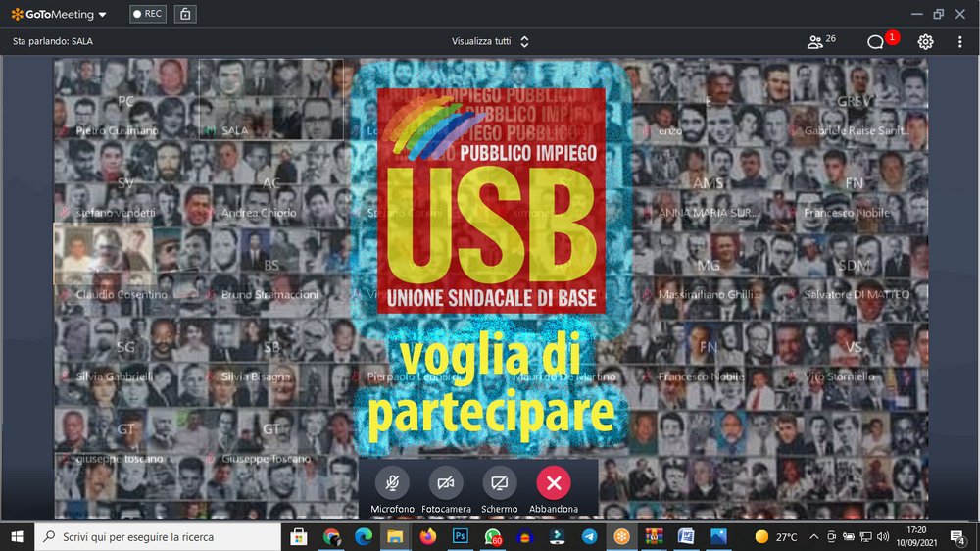This screenshot has width=980, height=551.
Task: Open Microsoft Word from the taskbar
Action: point(686,536)
